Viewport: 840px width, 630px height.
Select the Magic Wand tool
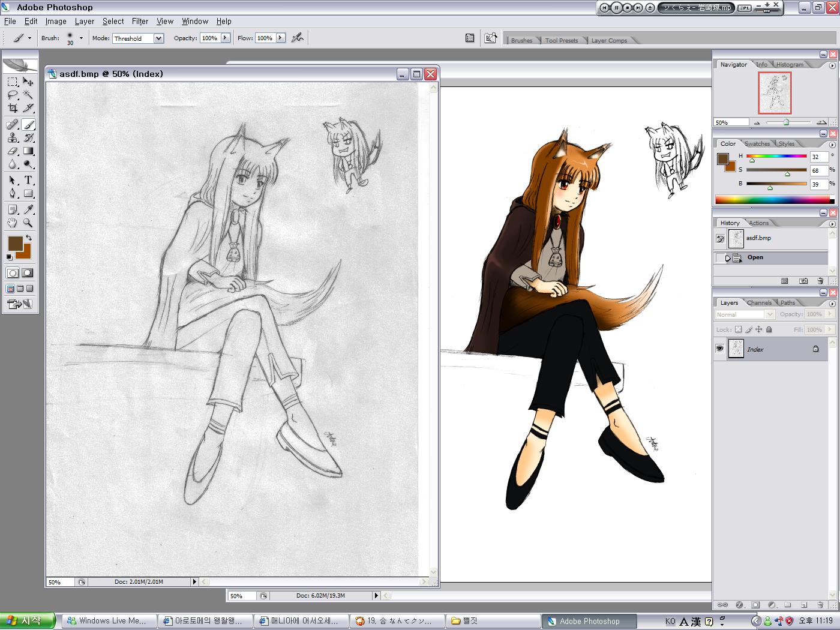(x=28, y=95)
